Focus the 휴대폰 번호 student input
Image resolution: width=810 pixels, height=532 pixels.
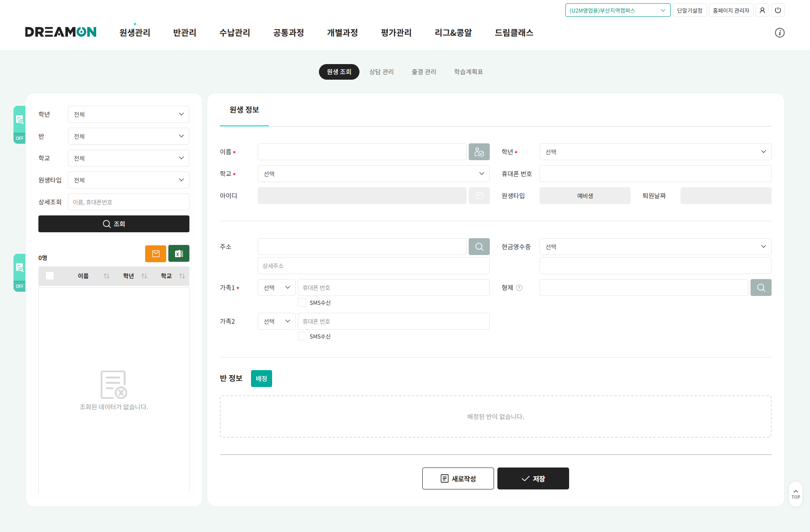click(x=656, y=174)
